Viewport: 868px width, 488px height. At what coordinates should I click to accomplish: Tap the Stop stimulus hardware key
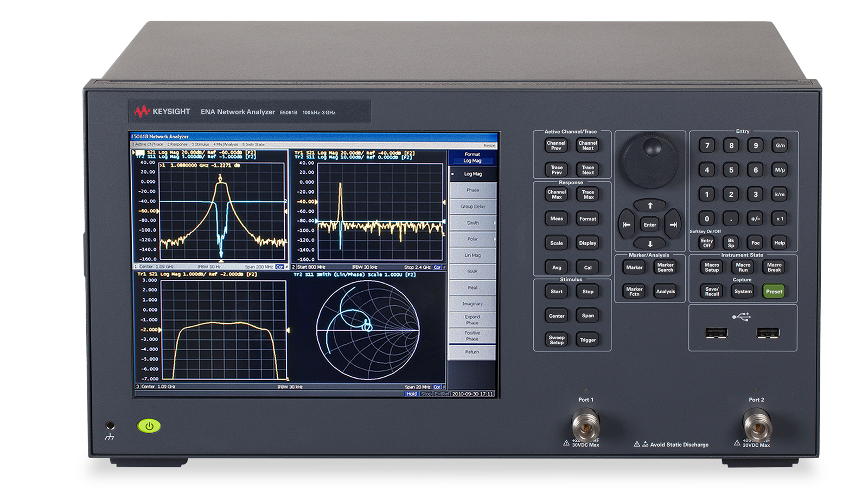588,291
